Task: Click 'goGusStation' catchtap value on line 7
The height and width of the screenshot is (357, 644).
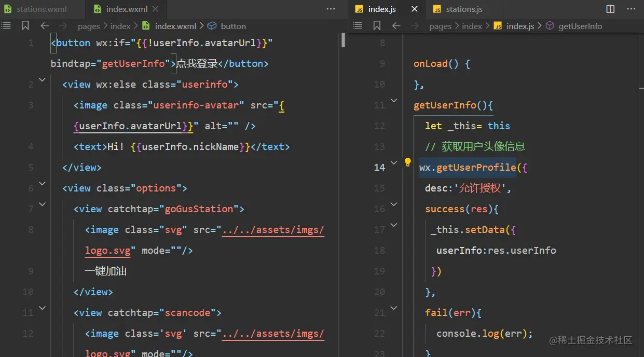Action: click(x=199, y=209)
